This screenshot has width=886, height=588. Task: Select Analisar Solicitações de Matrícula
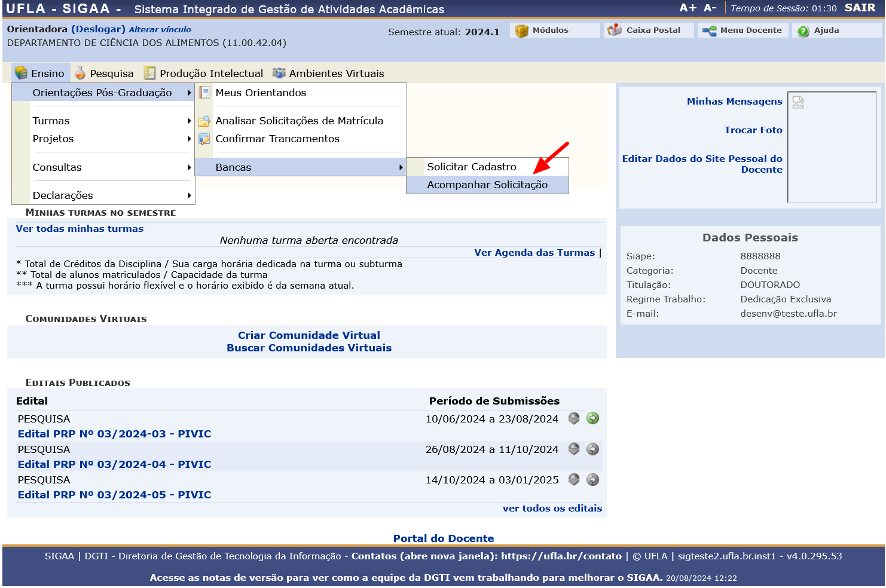click(301, 121)
